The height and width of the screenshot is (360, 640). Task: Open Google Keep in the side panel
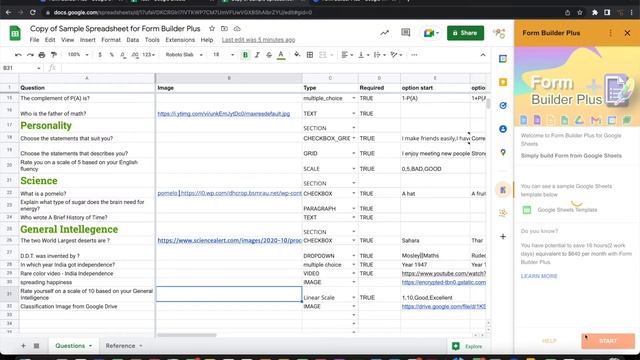pos(503,82)
